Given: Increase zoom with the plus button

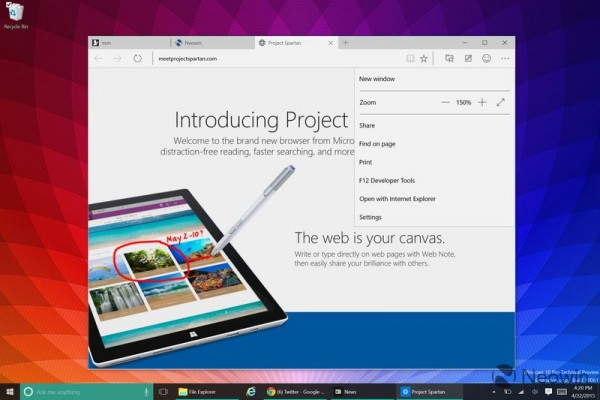Looking at the screenshot, I should pyautogui.click(x=482, y=102).
